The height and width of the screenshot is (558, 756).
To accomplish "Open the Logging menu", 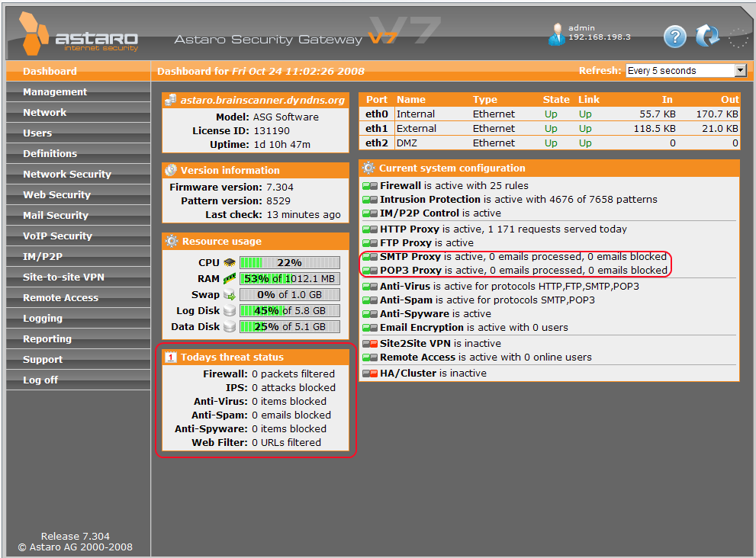I will point(78,318).
